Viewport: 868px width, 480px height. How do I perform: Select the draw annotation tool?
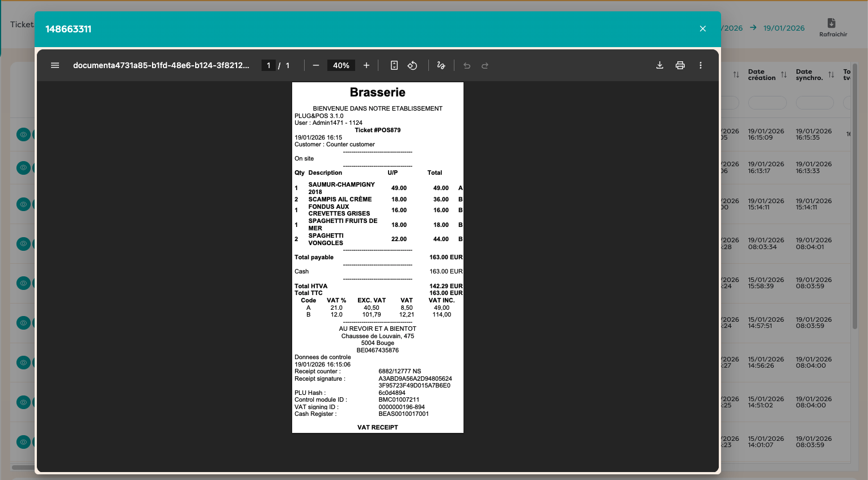click(441, 65)
